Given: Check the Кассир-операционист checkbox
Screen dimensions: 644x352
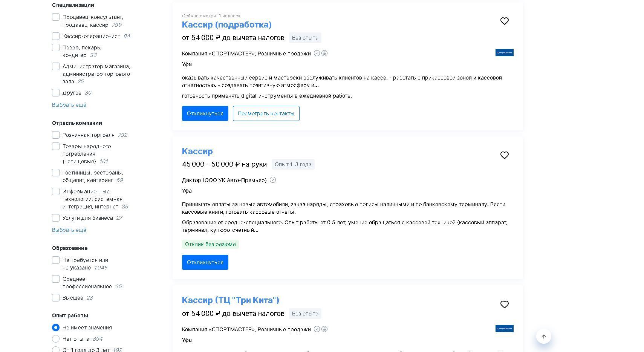Looking at the screenshot, I should coord(56,36).
